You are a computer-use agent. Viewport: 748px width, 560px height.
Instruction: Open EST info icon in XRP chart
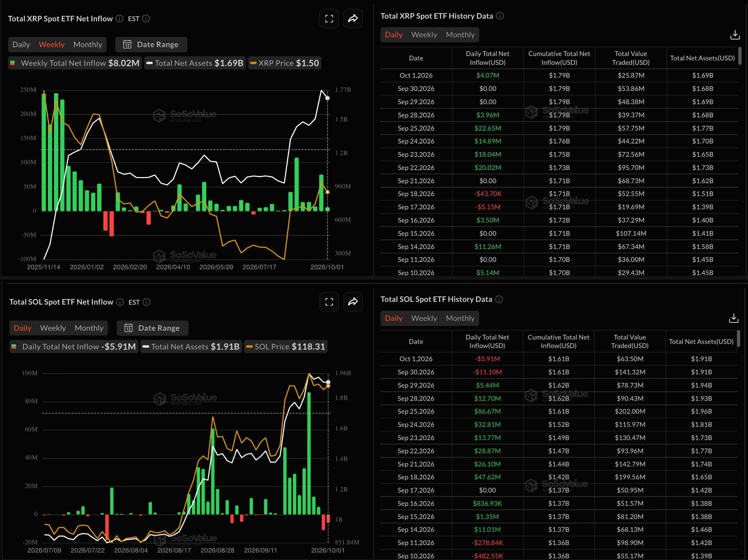pyautogui.click(x=146, y=19)
